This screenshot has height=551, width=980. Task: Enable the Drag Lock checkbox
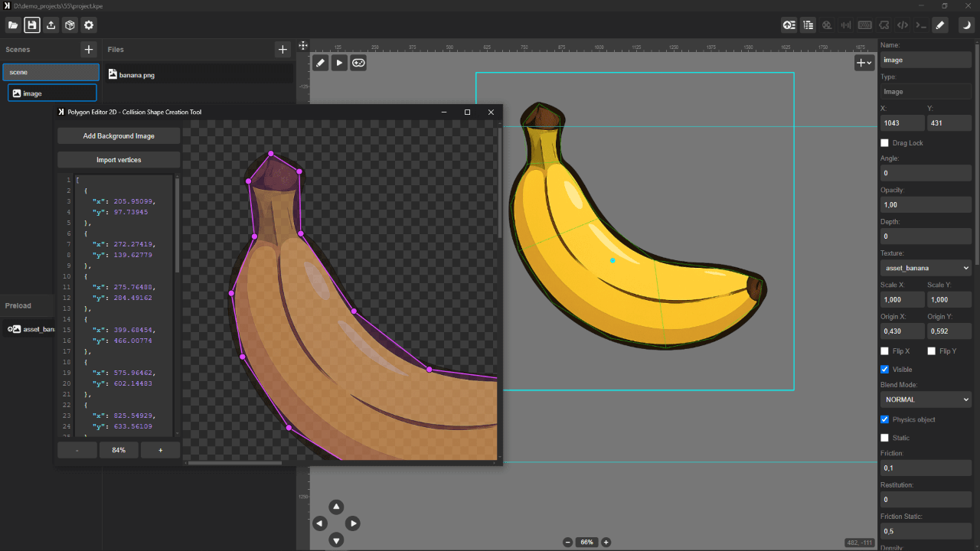point(885,143)
